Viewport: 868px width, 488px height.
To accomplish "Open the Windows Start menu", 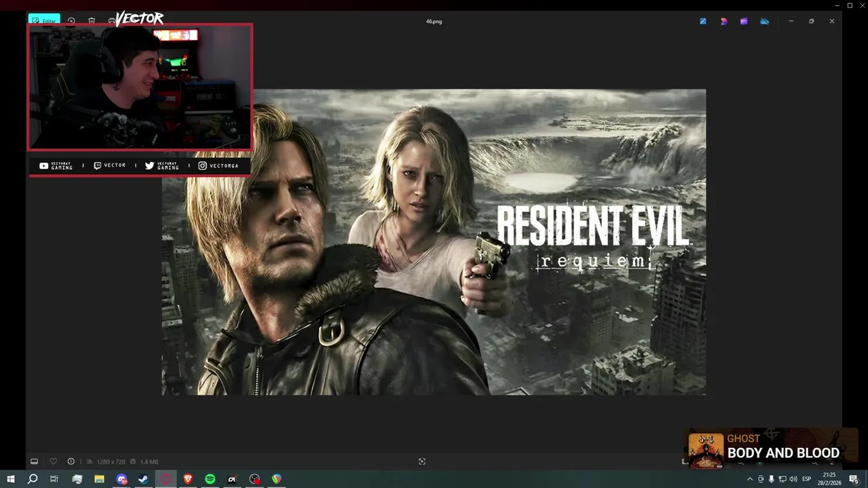I will (11, 479).
